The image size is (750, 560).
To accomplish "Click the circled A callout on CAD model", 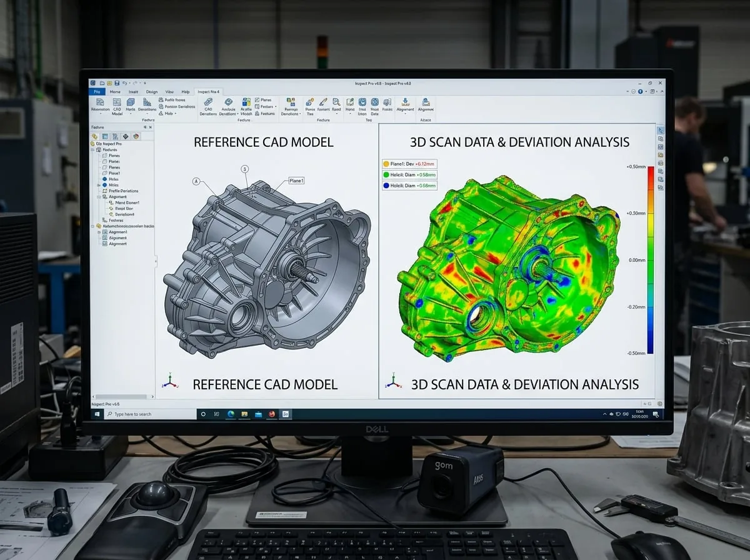I will click(x=196, y=181).
